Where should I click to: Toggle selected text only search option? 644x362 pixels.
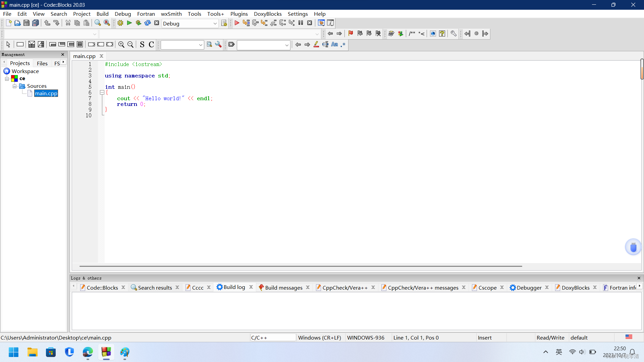coord(325,45)
